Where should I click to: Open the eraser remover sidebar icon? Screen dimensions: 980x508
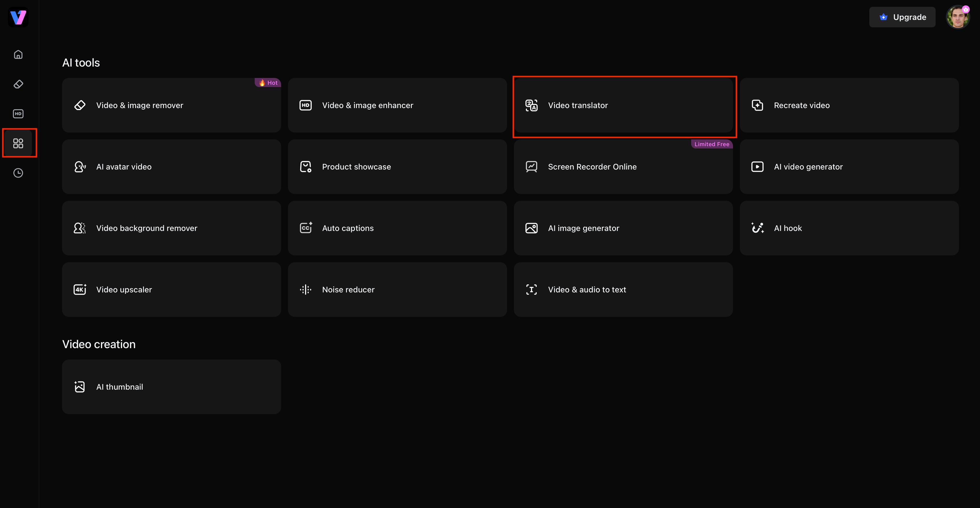tap(18, 84)
